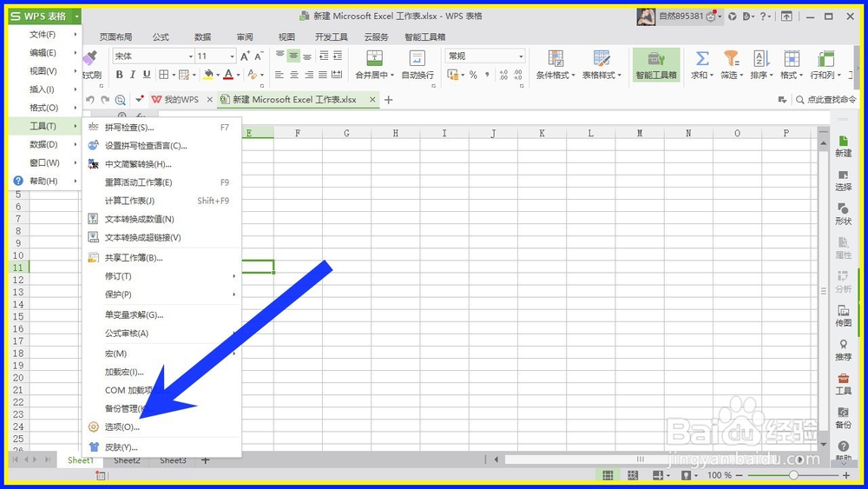The width and height of the screenshot is (868, 489).
Task: Click the fill color bucket icon
Action: coord(208,75)
